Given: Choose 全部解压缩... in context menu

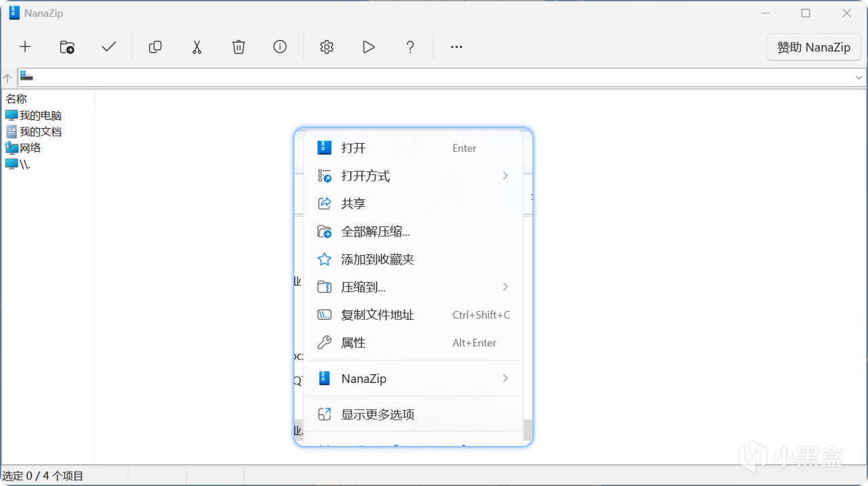Looking at the screenshot, I should [x=414, y=231].
